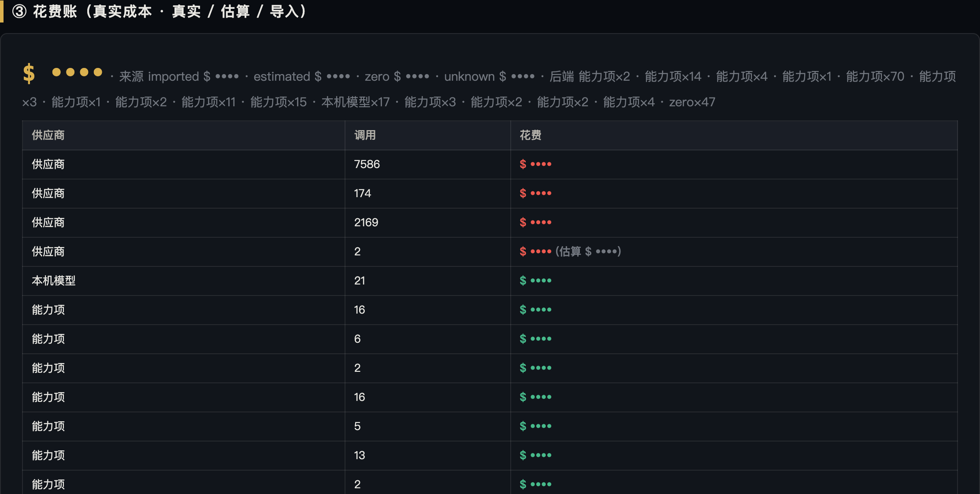The height and width of the screenshot is (494, 980).
Task: Click the large yellow masked total amount
Action: coord(63,73)
